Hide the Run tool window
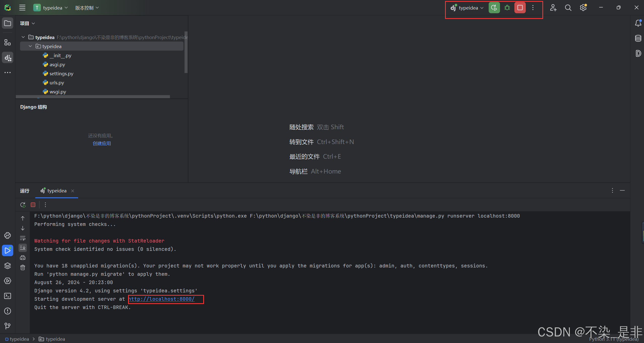Image resolution: width=644 pixels, height=343 pixels. coord(622,190)
